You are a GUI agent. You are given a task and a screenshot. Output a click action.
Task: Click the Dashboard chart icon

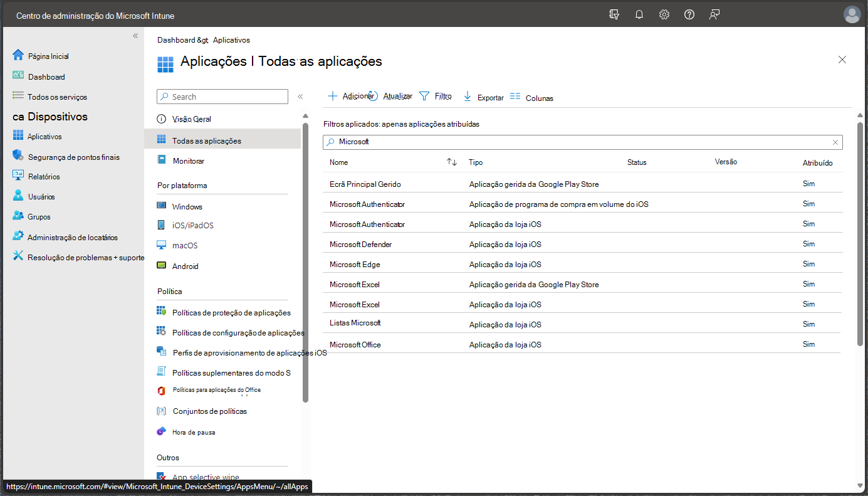[x=18, y=76]
